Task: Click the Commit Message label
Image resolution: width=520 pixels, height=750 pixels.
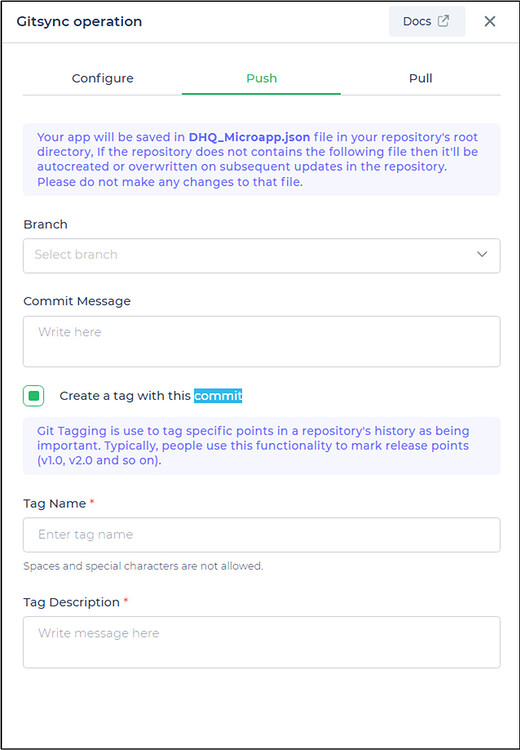Action: [77, 301]
